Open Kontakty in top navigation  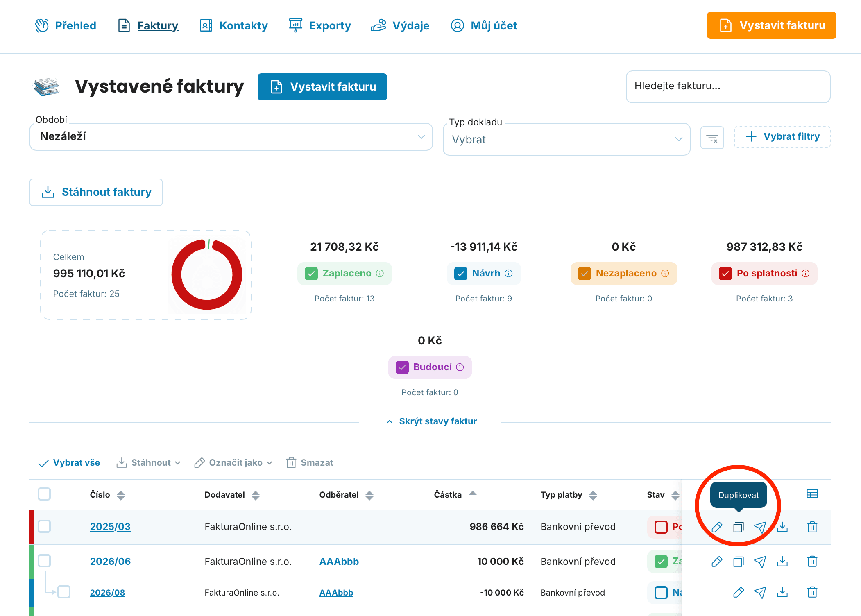(233, 25)
